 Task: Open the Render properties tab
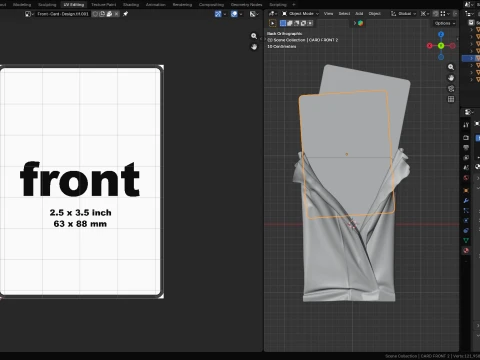[466, 138]
